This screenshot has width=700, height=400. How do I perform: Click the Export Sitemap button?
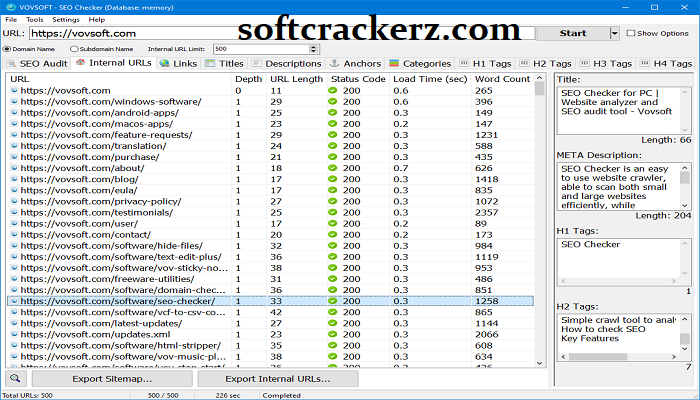click(112, 379)
